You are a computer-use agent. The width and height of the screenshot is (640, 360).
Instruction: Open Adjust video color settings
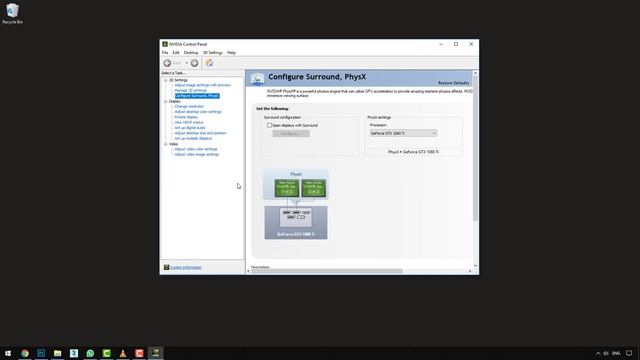pos(196,149)
